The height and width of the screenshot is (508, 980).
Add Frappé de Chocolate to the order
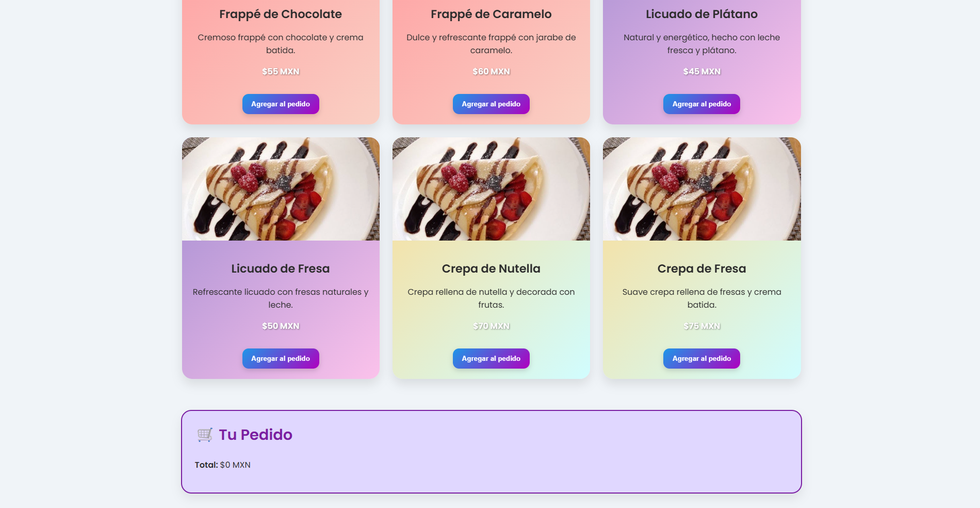click(x=281, y=104)
